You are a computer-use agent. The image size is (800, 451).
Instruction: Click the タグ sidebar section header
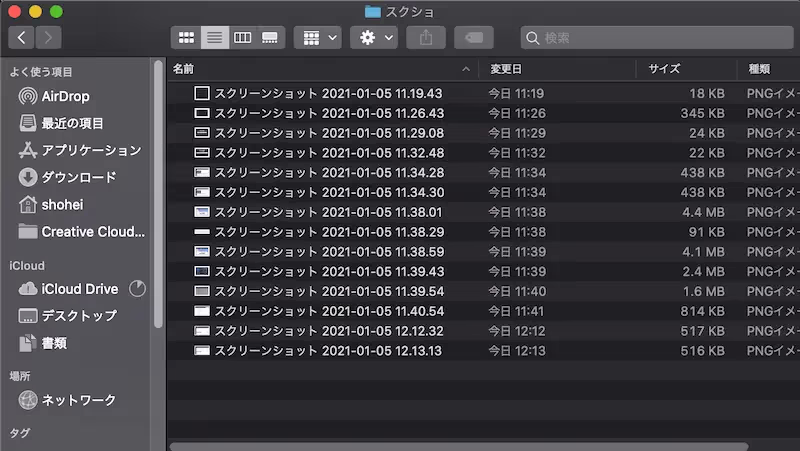(x=20, y=433)
